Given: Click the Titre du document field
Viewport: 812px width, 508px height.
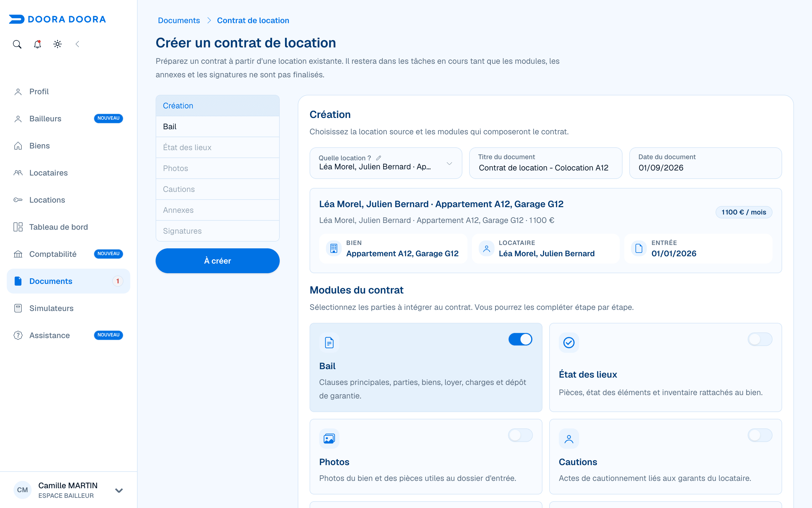Looking at the screenshot, I should pyautogui.click(x=546, y=163).
